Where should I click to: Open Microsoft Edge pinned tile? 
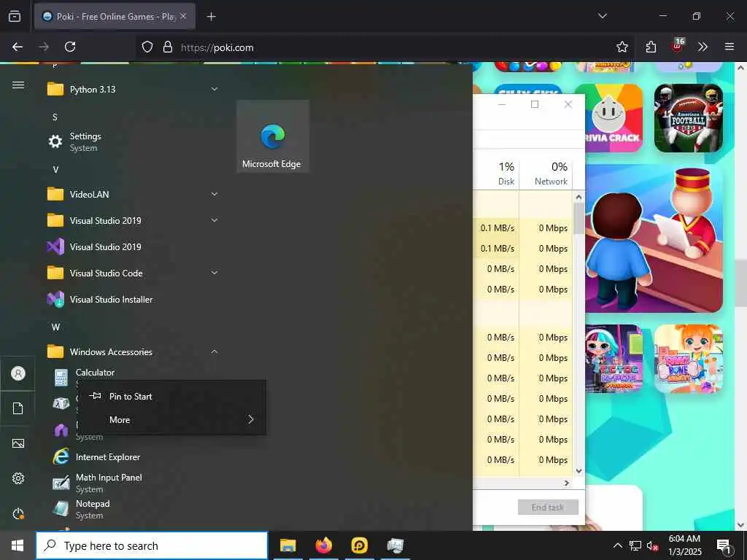(273, 136)
